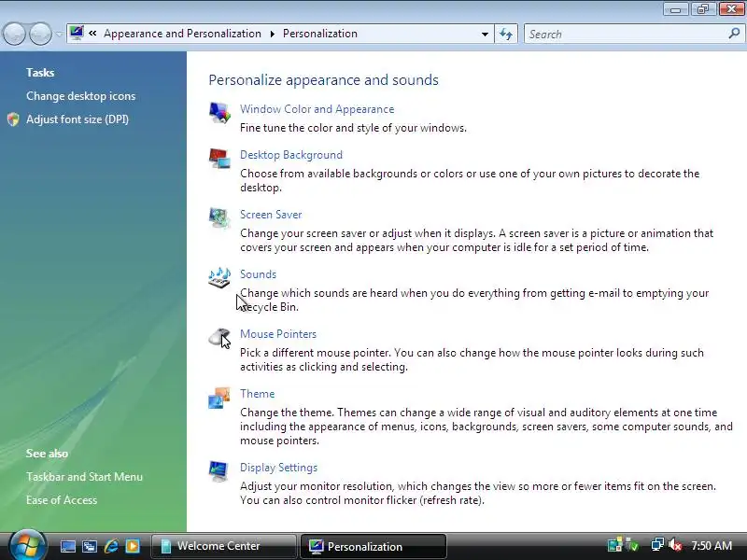Open Window Color and Appearance link
Image resolution: width=747 pixels, height=560 pixels.
(317, 109)
